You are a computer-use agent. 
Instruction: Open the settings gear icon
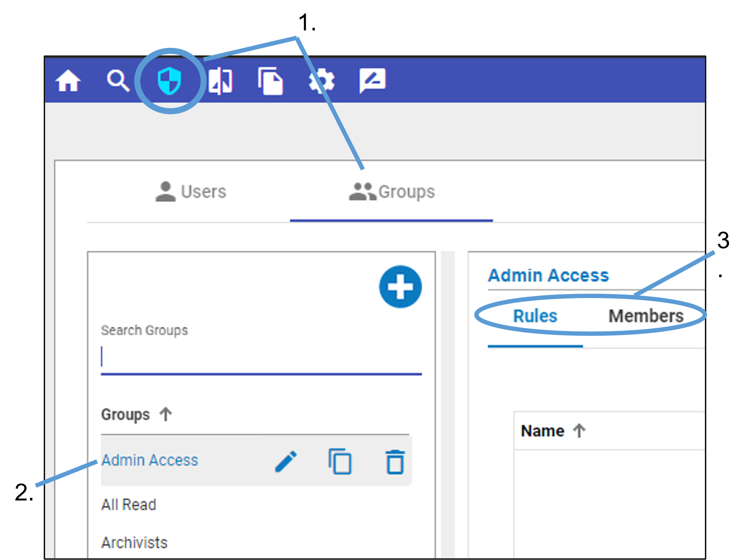click(321, 81)
